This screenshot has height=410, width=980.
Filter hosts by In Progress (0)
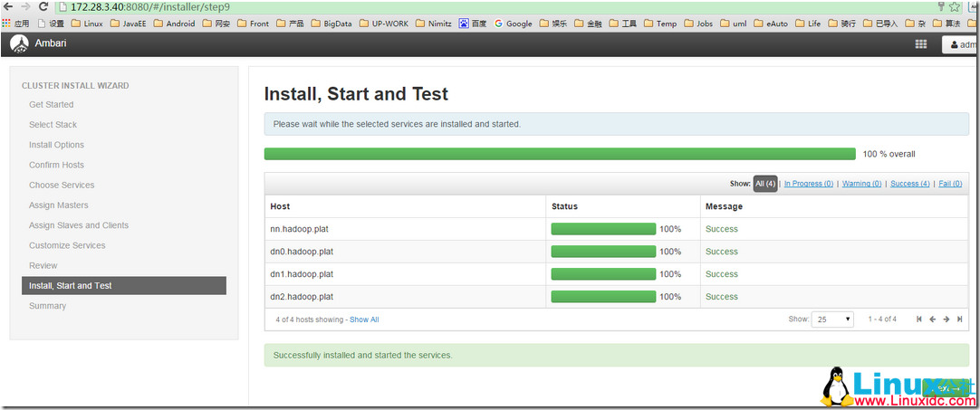pos(808,184)
